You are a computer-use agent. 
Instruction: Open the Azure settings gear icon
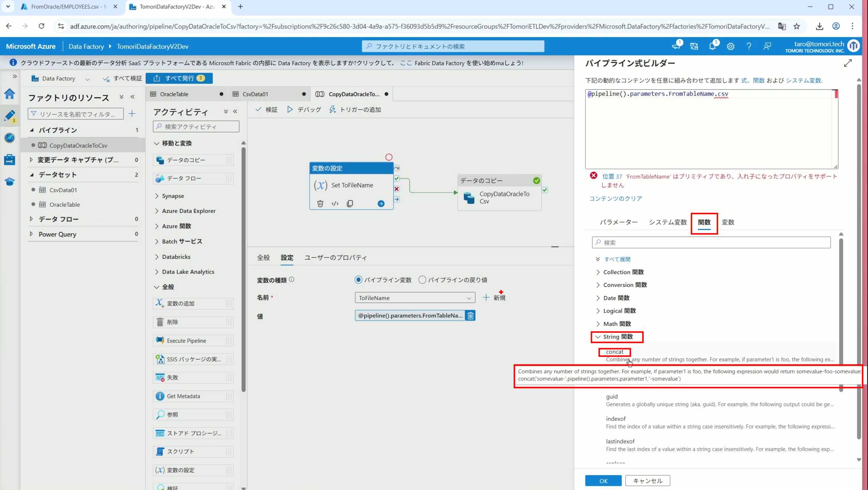click(x=730, y=46)
